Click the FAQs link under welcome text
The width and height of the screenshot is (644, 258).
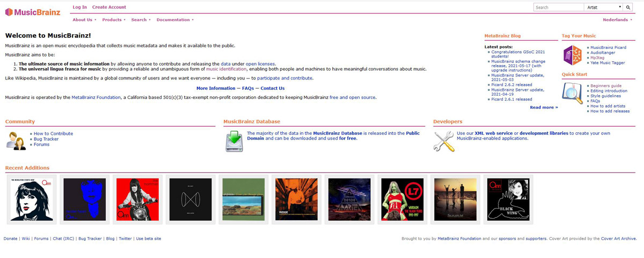[x=247, y=88]
